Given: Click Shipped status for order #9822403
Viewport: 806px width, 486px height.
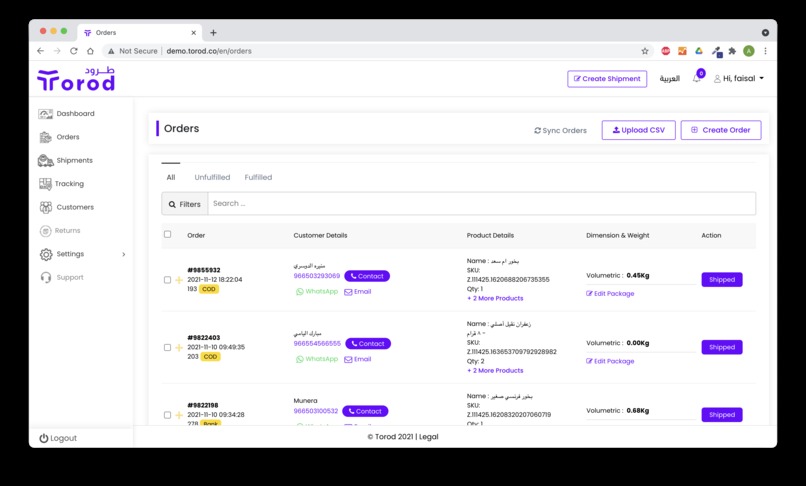Looking at the screenshot, I should point(722,347).
